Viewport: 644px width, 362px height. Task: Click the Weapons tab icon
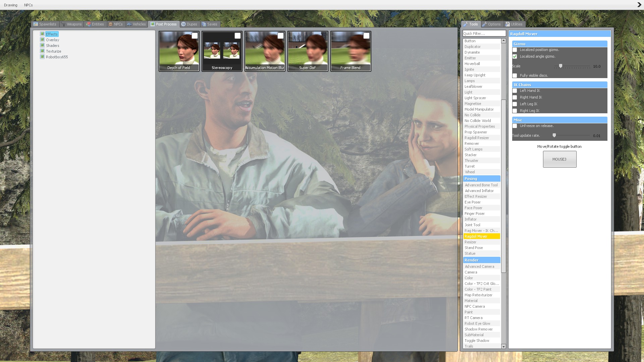tap(63, 24)
